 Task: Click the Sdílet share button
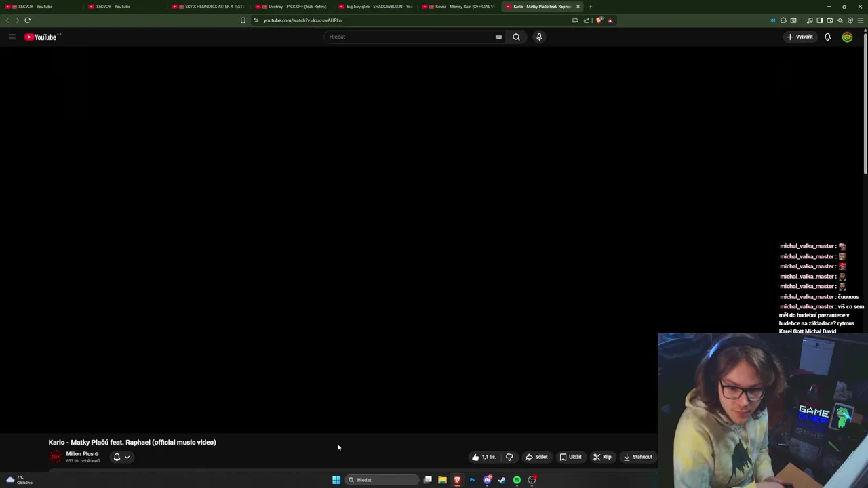536,457
